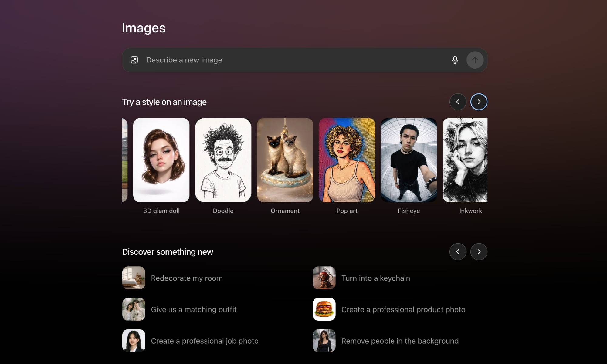
Task: Open Create a professional job photo
Action: point(205,341)
